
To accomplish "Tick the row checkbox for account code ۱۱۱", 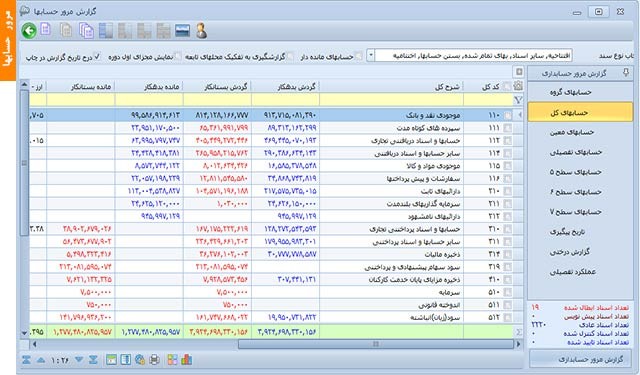I will 507,128.
